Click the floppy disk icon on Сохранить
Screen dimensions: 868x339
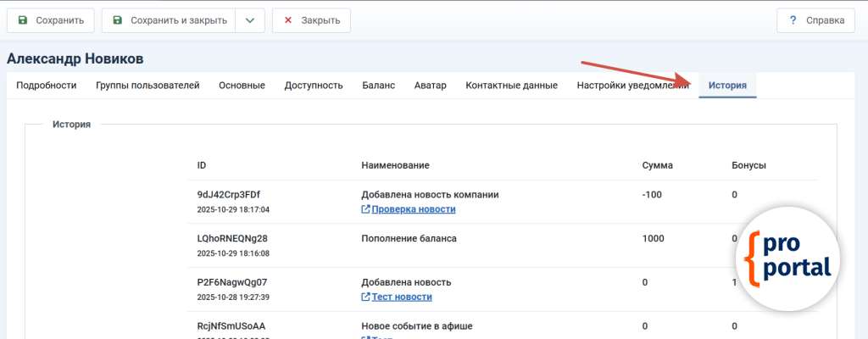(x=23, y=20)
